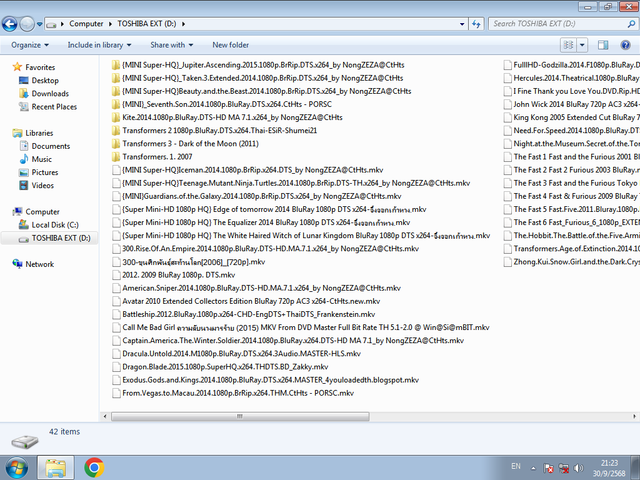Viewport: 640px width, 480px height.
Task: Open the view options dropdown arrow
Action: (x=582, y=45)
